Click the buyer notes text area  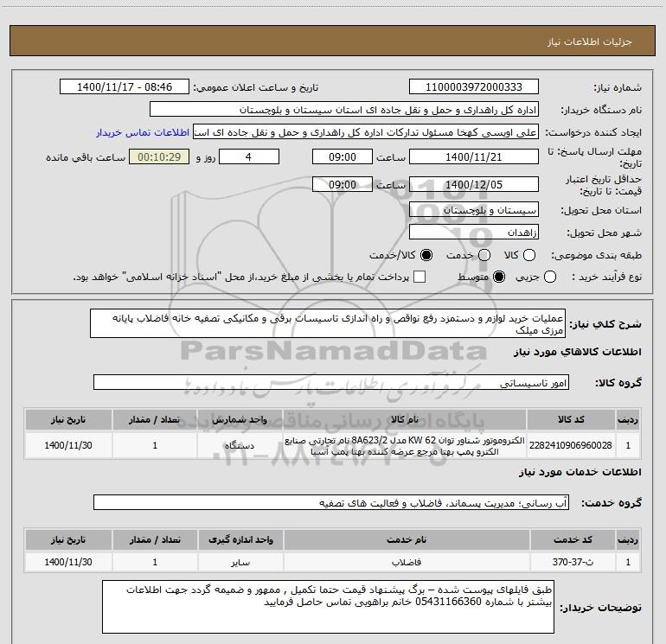pyautogui.click(x=328, y=607)
